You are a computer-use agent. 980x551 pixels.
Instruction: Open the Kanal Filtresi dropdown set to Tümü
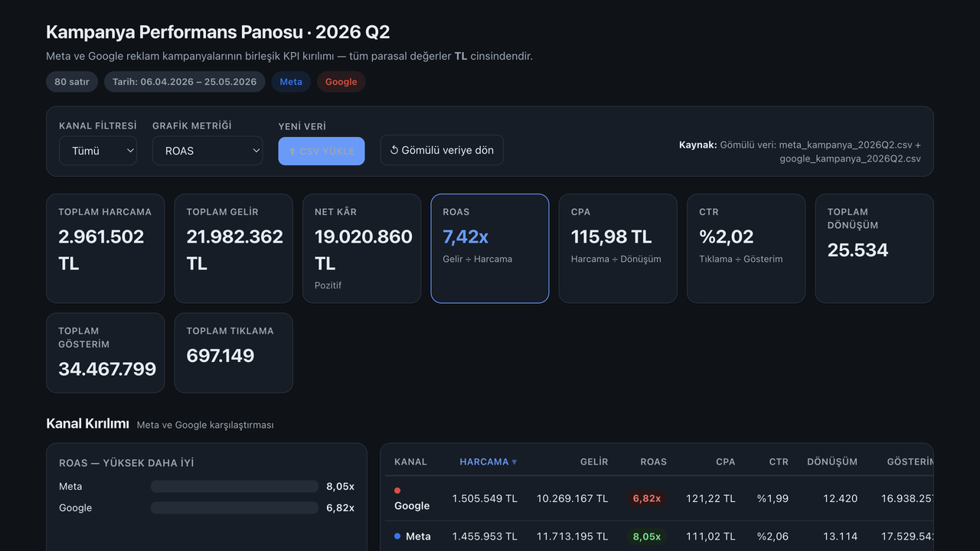click(x=98, y=151)
